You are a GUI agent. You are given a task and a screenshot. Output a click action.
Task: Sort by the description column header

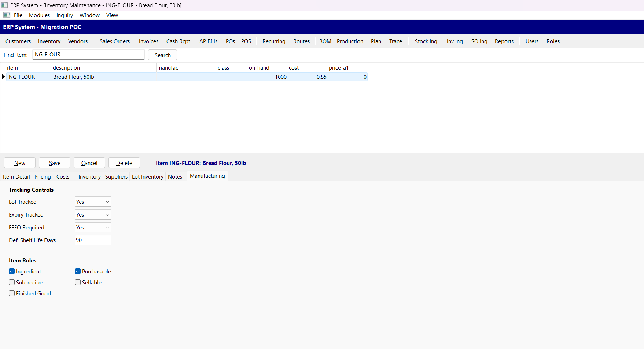tap(104, 67)
